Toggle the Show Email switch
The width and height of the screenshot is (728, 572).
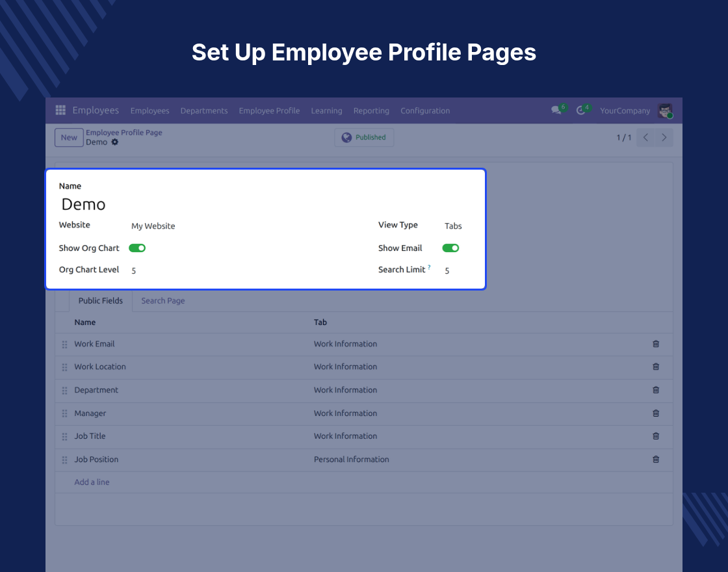450,248
